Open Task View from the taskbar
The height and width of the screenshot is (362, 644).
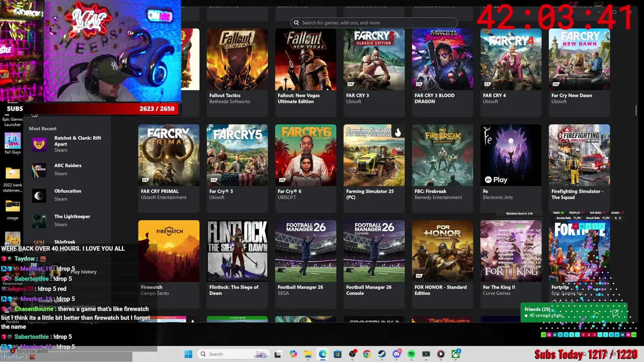pos(278,354)
